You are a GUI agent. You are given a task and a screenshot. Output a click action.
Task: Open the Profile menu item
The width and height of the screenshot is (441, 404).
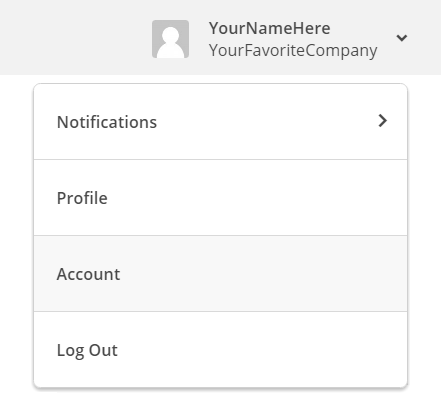click(220, 198)
